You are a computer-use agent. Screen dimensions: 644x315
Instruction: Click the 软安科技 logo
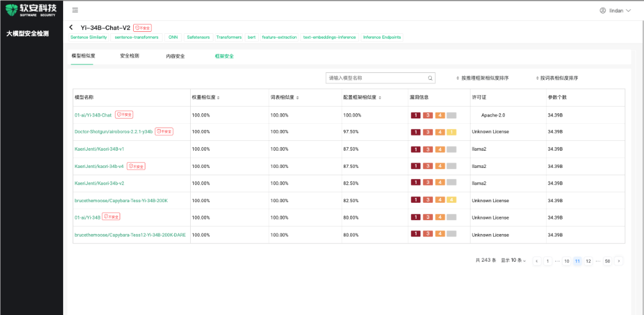tap(31, 10)
